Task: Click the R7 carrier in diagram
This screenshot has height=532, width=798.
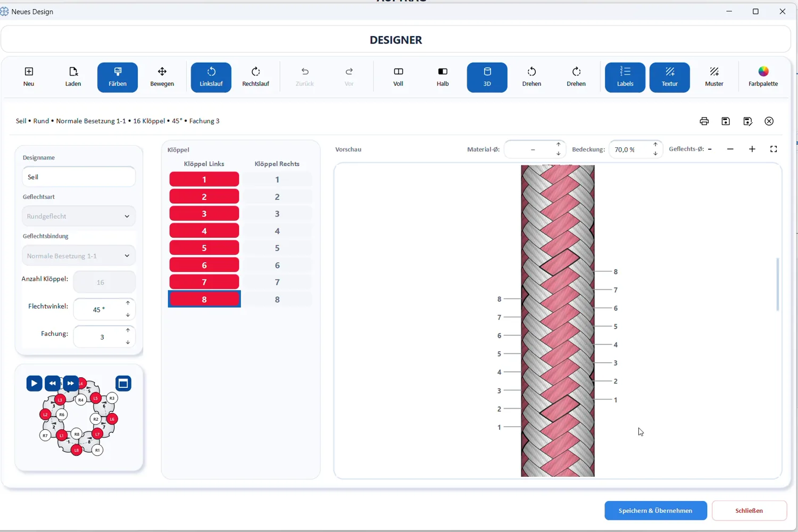Action: tap(45, 436)
